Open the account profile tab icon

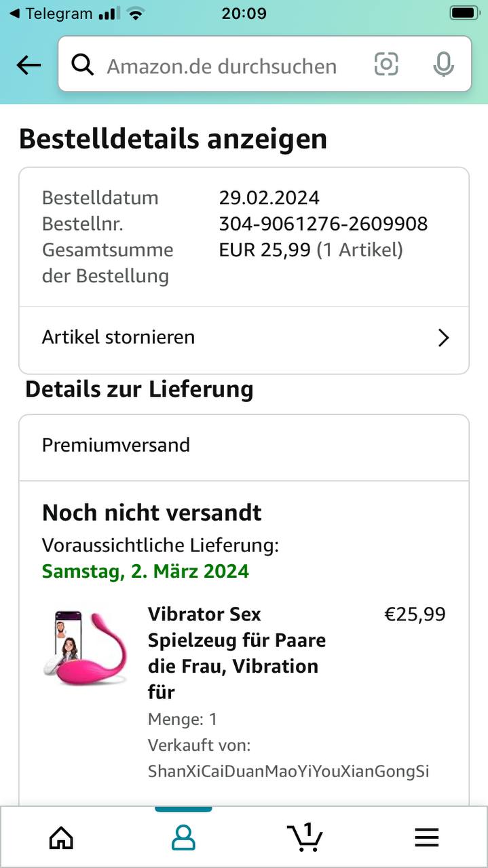(x=183, y=837)
